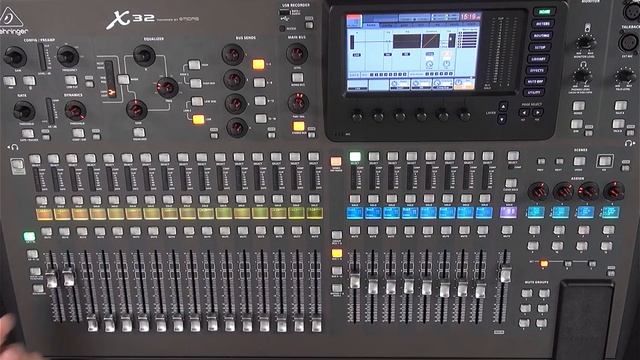640x360 pixels.
Task: Open the EFFECTS screen button
Action: coord(537,70)
